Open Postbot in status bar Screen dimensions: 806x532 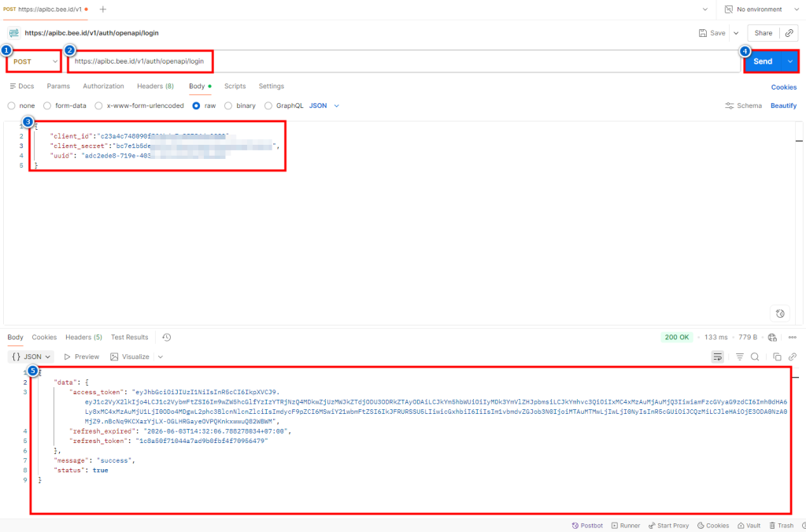tap(587, 526)
